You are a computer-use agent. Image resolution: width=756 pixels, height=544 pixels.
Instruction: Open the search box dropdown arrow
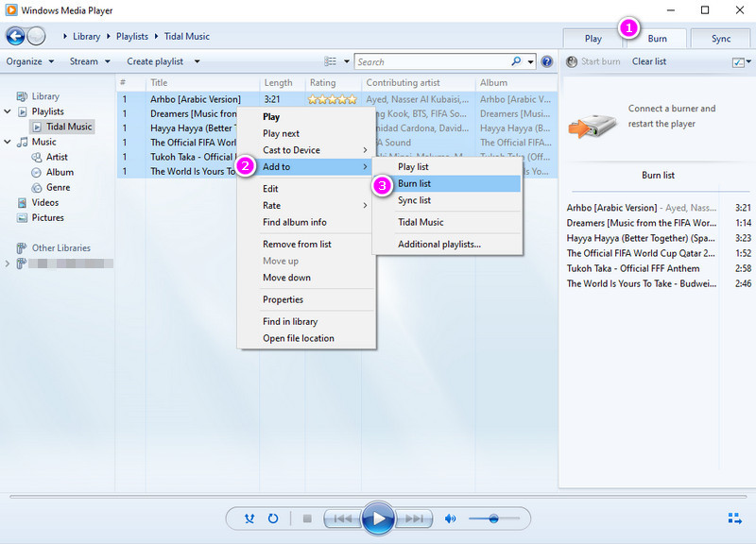tap(530, 61)
